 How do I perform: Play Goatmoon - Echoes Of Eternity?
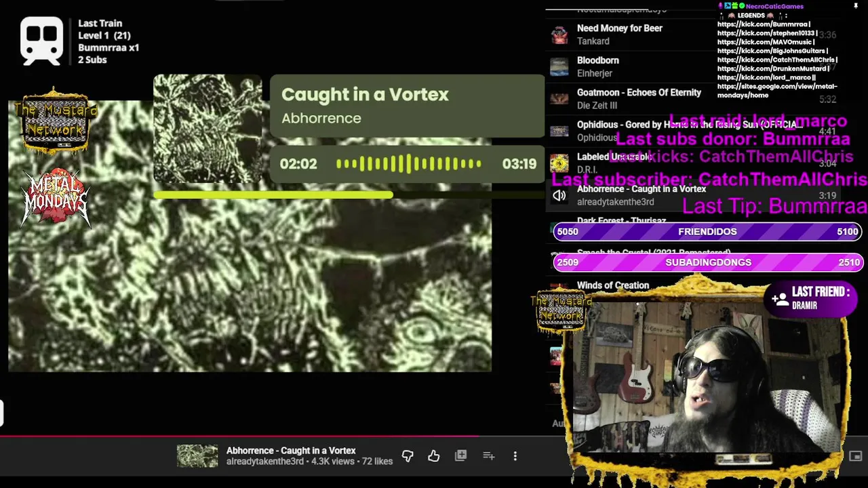639,93
